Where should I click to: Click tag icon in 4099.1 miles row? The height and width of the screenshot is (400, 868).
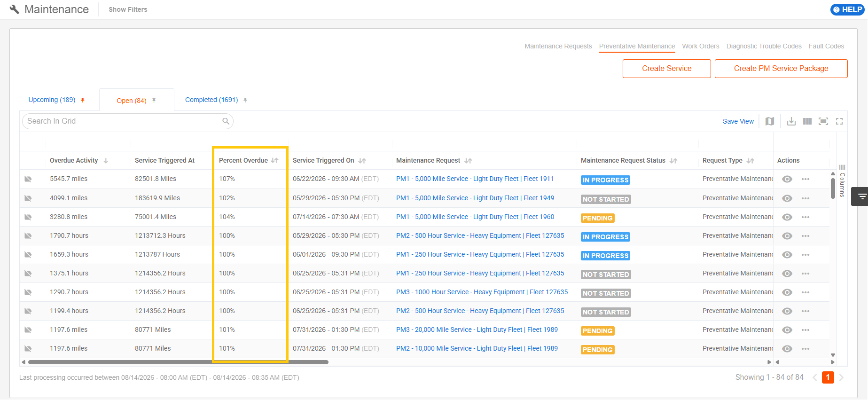point(28,198)
